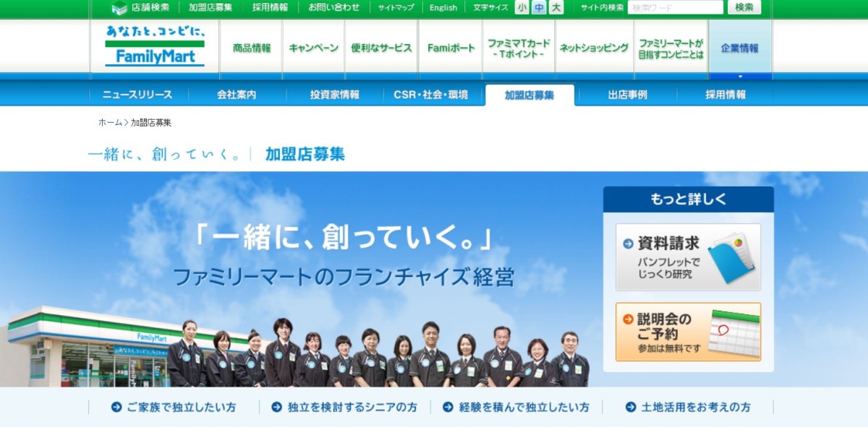Open キャンペーン main menu
Viewport: 868px width, 443px height.
pos(313,48)
